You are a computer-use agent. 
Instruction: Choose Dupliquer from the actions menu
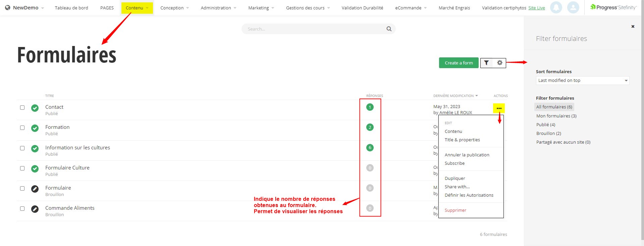tap(455, 178)
